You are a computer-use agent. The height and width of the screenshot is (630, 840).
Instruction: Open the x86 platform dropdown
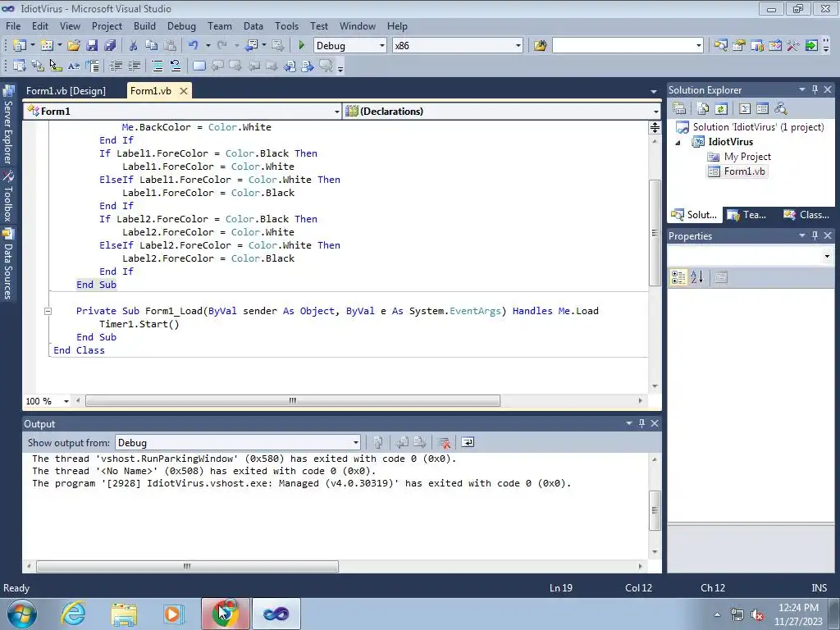tap(518, 46)
